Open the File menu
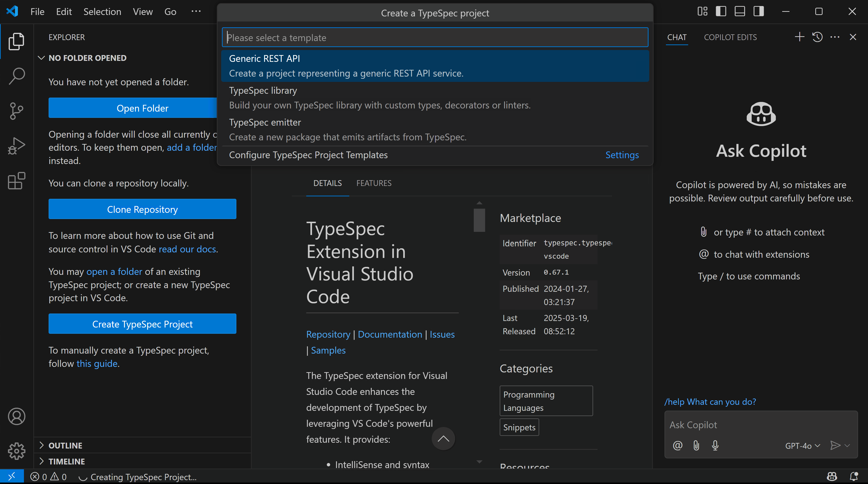Screen dimensions: 868x484 (37, 11)
